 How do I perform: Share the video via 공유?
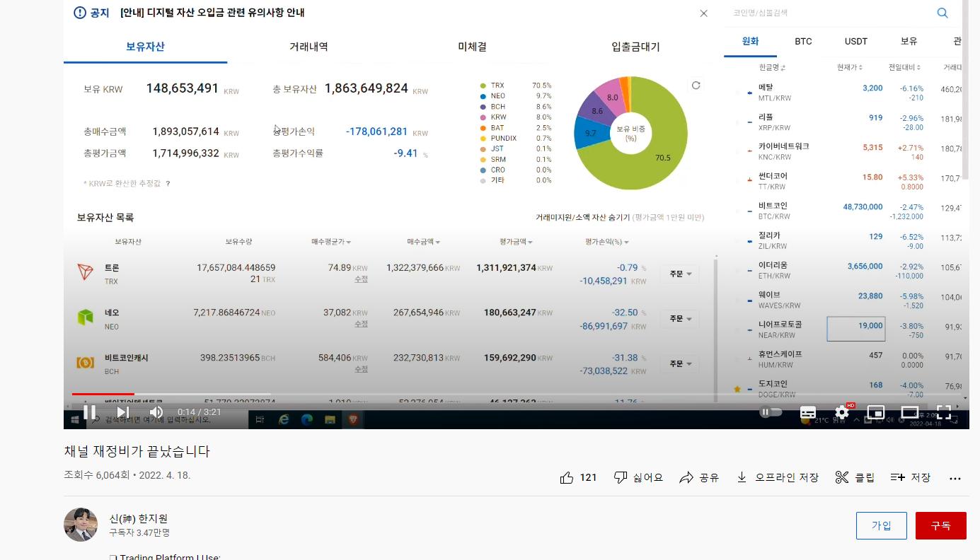pos(699,477)
